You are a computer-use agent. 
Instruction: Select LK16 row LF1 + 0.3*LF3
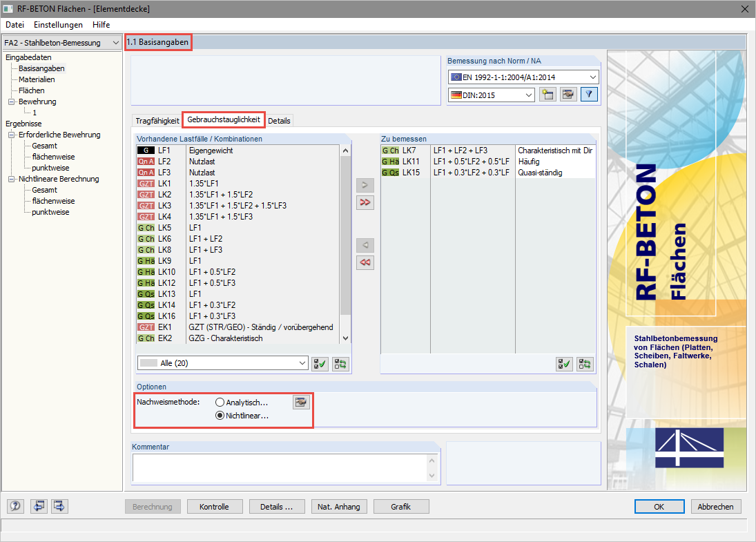point(238,316)
